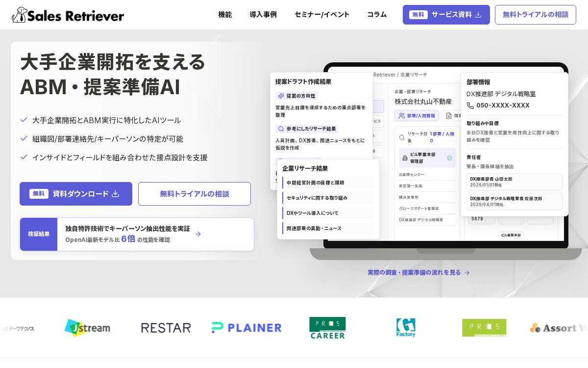Open the 導入事例 menu item

pyautogui.click(x=263, y=14)
